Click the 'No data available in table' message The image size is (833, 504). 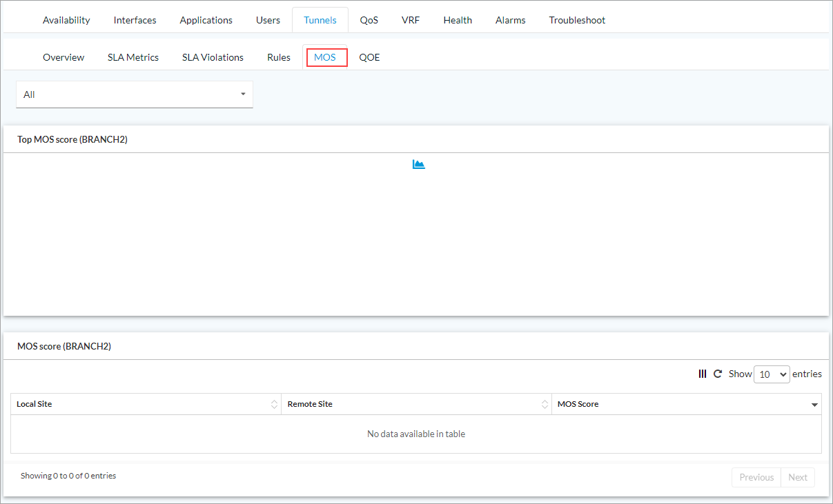click(416, 434)
